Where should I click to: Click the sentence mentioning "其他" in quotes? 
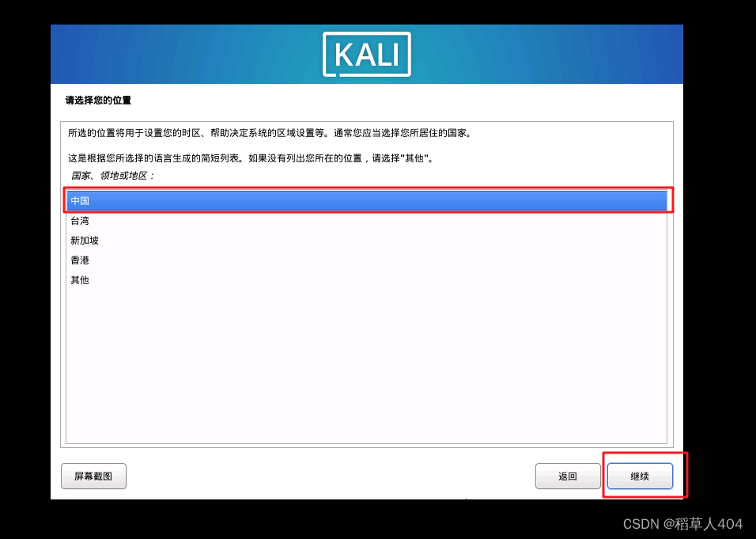(251, 158)
